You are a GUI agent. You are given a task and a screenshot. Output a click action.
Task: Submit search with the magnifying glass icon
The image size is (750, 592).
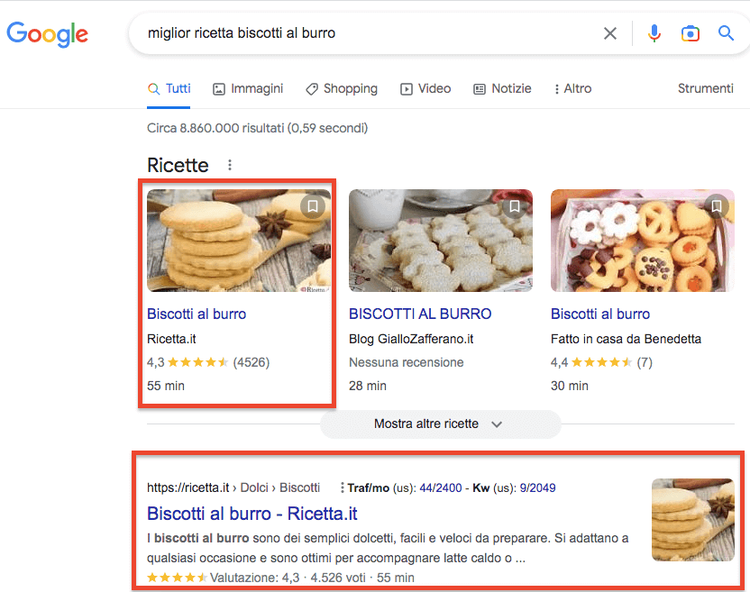[x=726, y=33]
